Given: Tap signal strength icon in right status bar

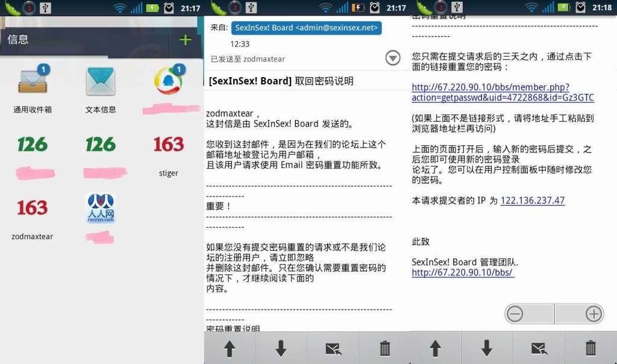Looking at the screenshot, I should [547, 7].
